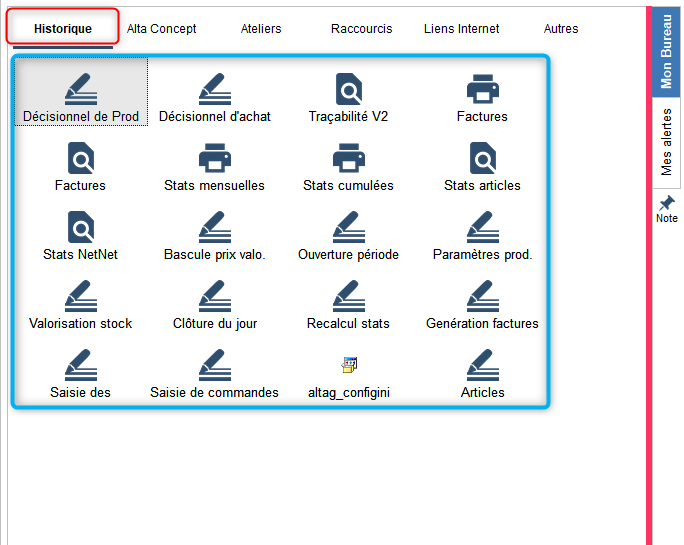
Task: Open the Ateliers tab
Action: 261,29
